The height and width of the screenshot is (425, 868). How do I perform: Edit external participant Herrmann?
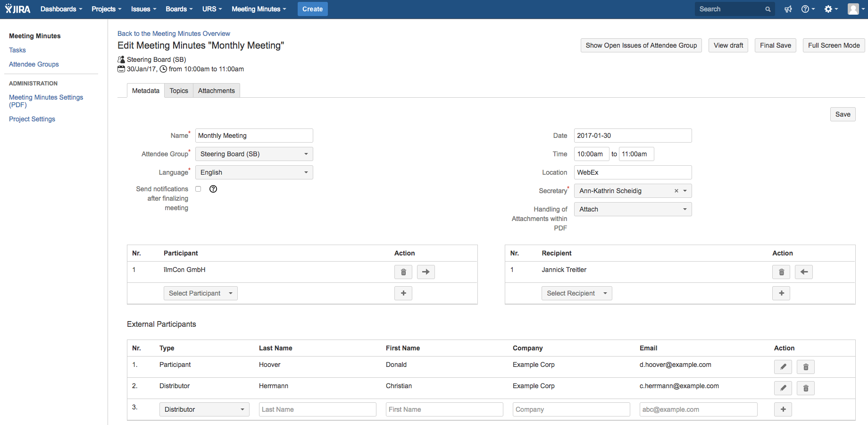pyautogui.click(x=783, y=388)
